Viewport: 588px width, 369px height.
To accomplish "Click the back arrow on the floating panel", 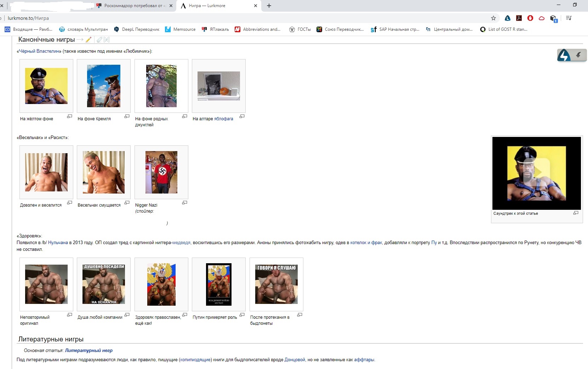I will (579, 55).
